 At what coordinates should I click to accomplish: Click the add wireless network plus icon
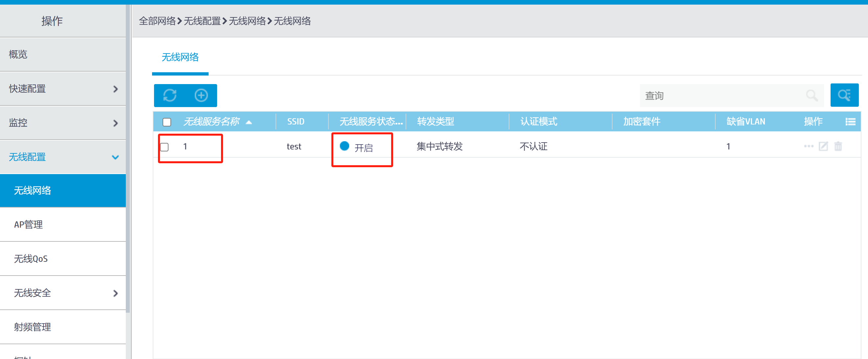click(x=201, y=95)
